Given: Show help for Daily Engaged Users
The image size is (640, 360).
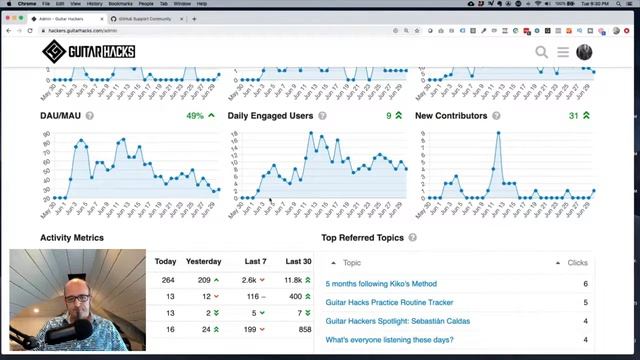Looking at the screenshot, I should point(322,116).
